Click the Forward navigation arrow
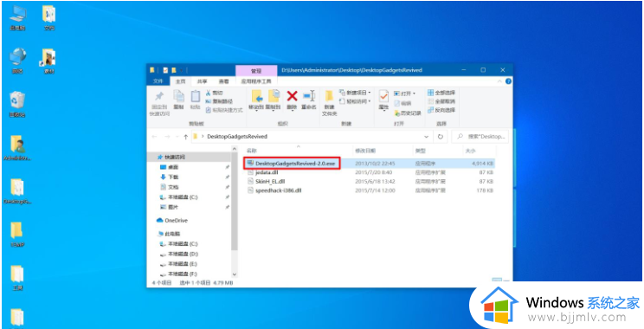 167,137
